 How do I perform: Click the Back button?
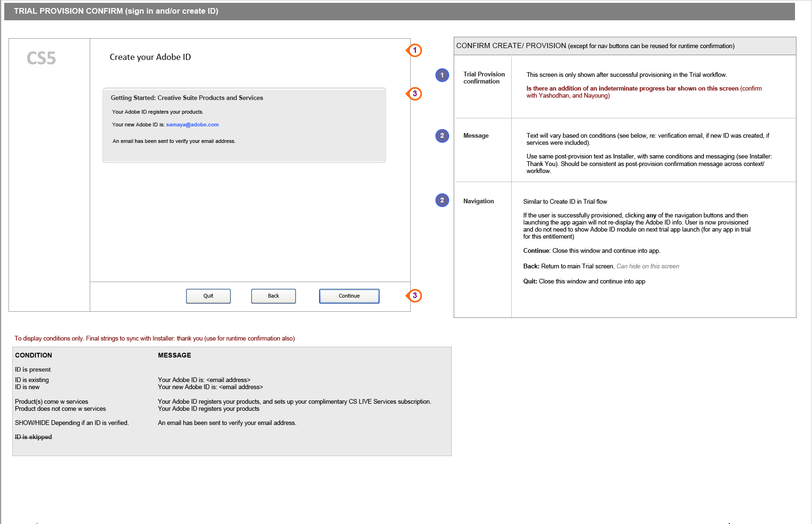(x=273, y=296)
